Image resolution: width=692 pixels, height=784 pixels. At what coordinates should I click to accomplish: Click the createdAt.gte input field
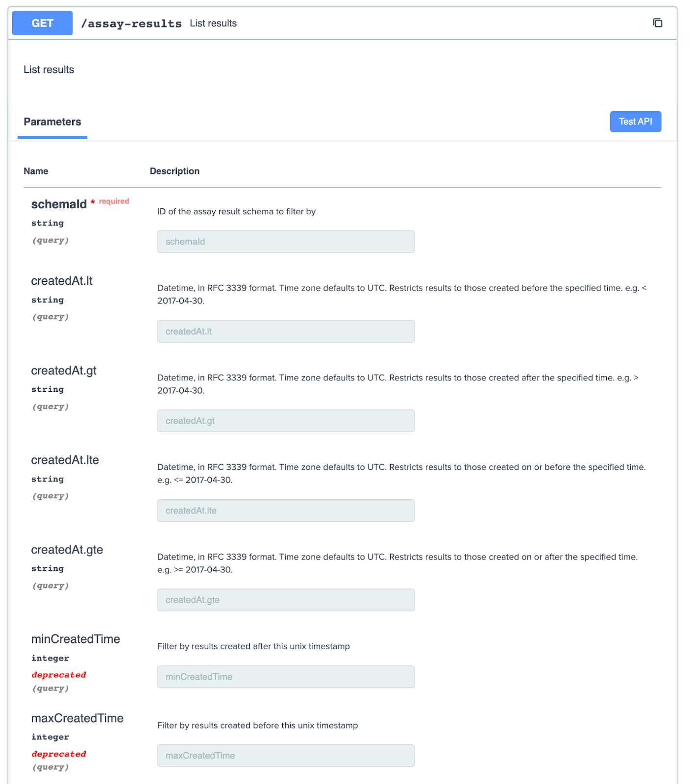coord(286,600)
